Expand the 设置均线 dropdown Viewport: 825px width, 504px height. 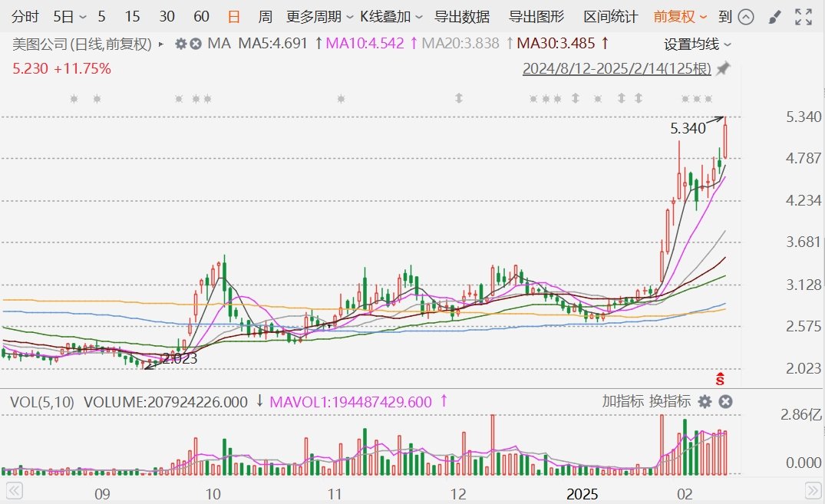click(x=697, y=44)
